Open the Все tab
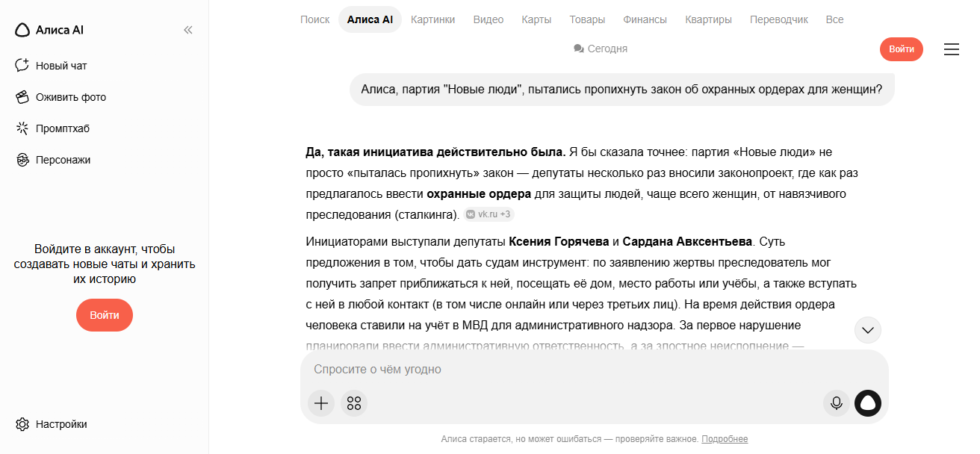 [x=834, y=19]
